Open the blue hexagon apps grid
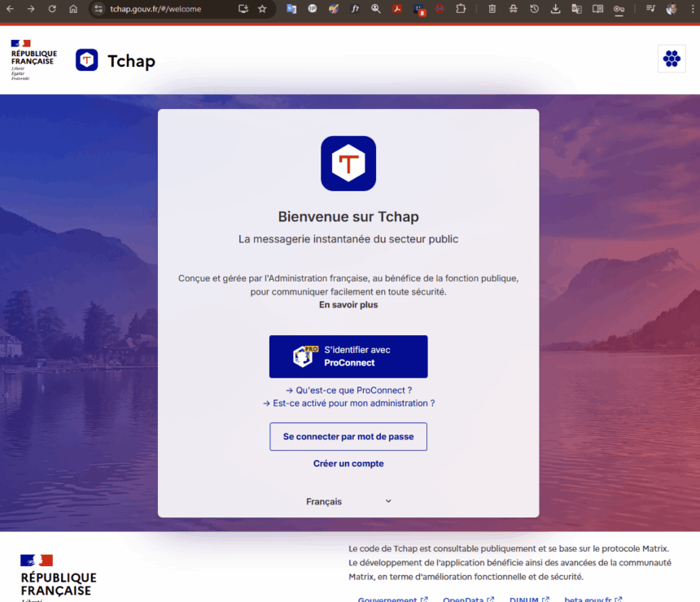Viewport: 700px width, 602px height. [x=672, y=59]
